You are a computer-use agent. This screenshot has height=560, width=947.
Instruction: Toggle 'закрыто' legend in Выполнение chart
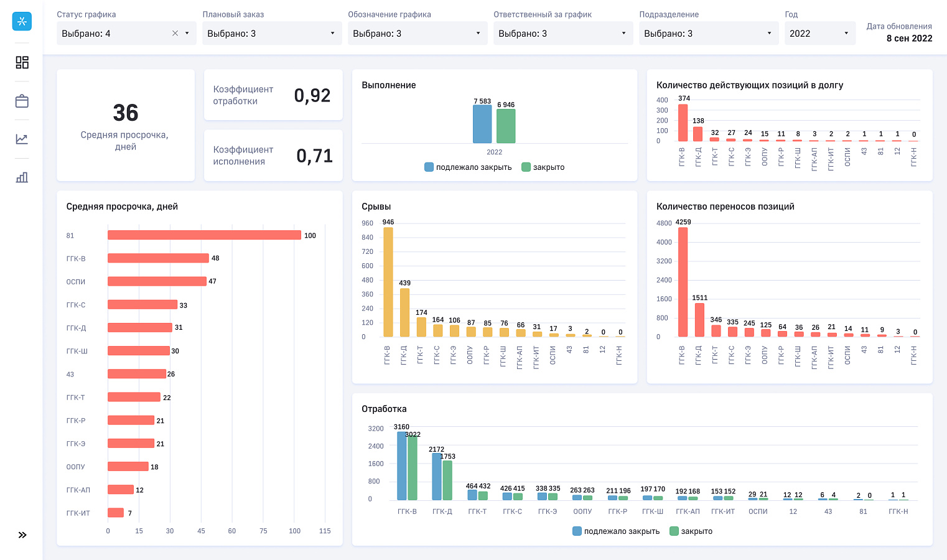pyautogui.click(x=543, y=167)
